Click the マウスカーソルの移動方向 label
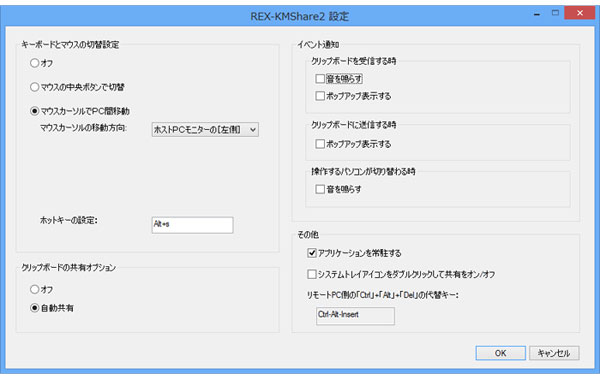The width and height of the screenshot is (600, 380). [83, 128]
